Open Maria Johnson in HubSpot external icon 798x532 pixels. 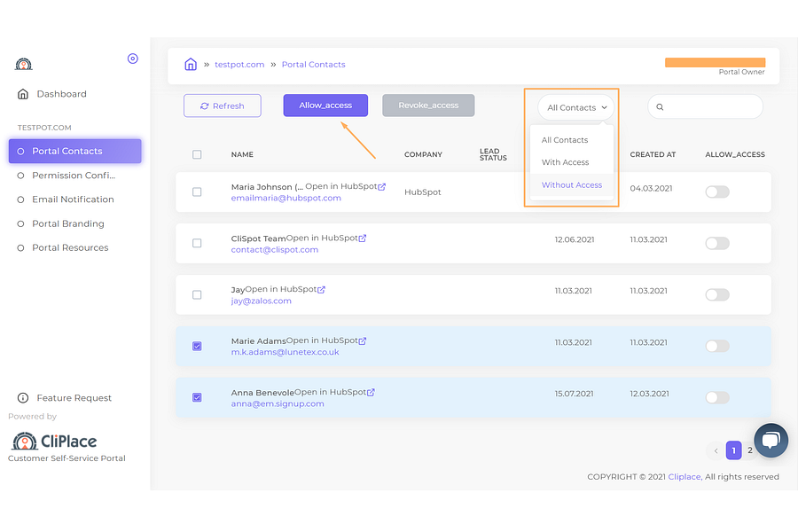(381, 187)
